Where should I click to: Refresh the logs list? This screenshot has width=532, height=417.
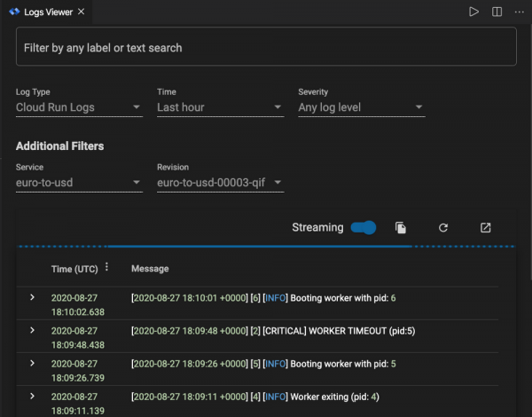pos(443,228)
